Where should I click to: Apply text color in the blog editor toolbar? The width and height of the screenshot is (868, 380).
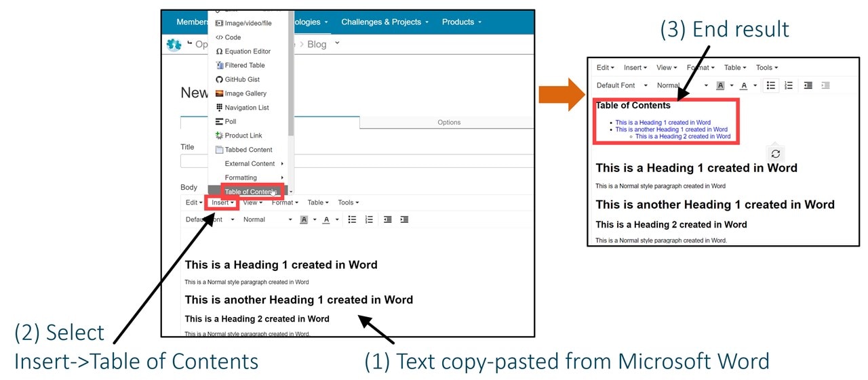[x=326, y=219]
